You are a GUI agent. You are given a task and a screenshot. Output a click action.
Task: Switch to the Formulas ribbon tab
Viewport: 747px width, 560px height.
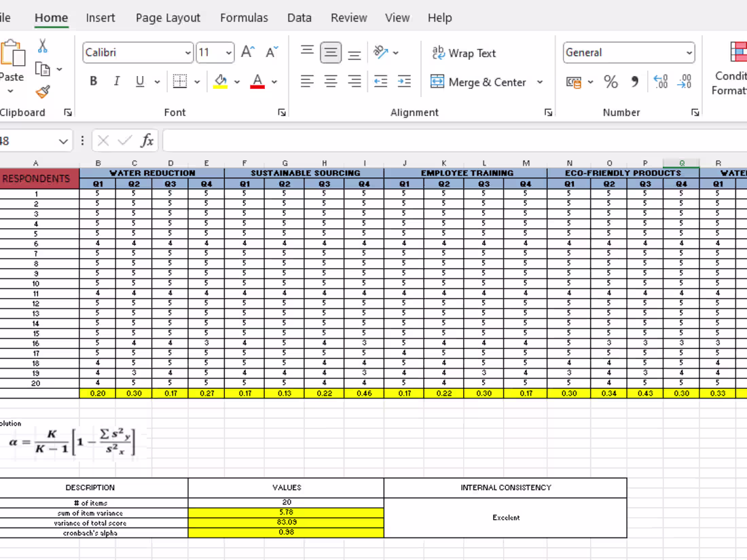244,18
